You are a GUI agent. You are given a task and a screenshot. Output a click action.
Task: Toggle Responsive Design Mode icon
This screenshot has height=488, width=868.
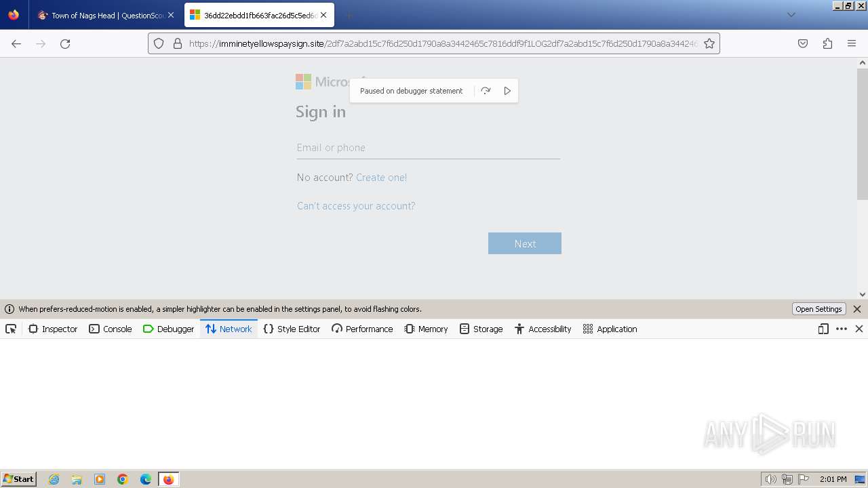[823, 329]
